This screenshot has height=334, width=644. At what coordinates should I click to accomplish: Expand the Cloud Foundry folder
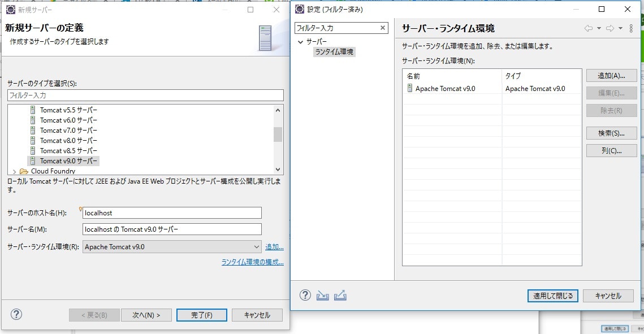point(14,171)
